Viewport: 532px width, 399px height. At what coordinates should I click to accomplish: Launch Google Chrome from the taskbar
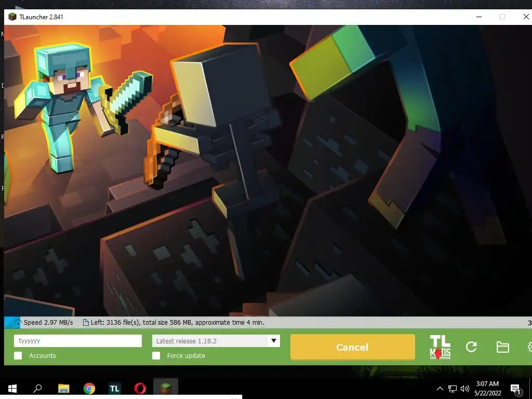[89, 388]
